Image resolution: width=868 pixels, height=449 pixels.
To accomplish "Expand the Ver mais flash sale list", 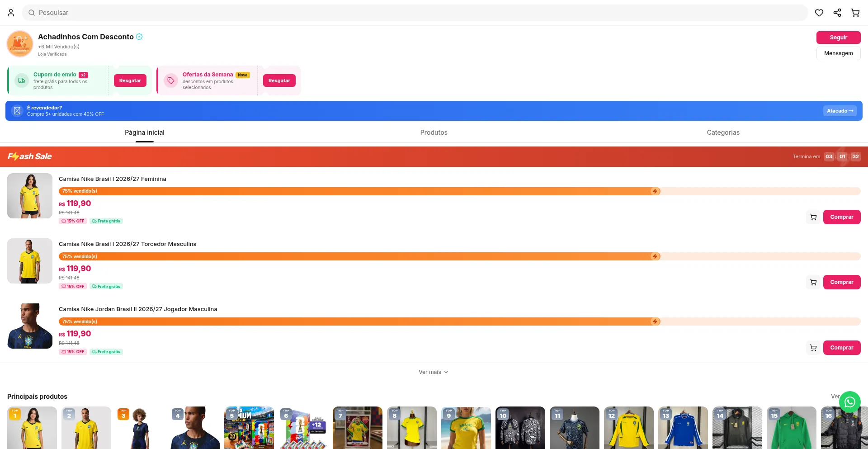I will pyautogui.click(x=434, y=372).
